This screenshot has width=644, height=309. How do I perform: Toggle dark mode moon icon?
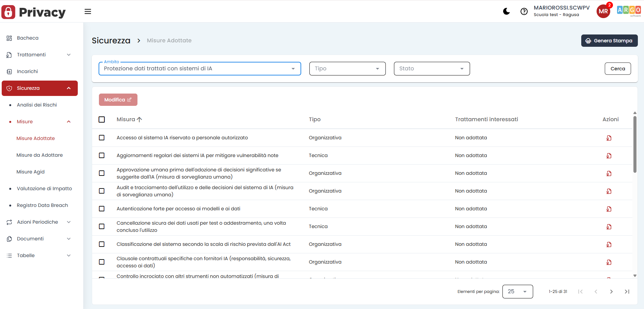507,12
